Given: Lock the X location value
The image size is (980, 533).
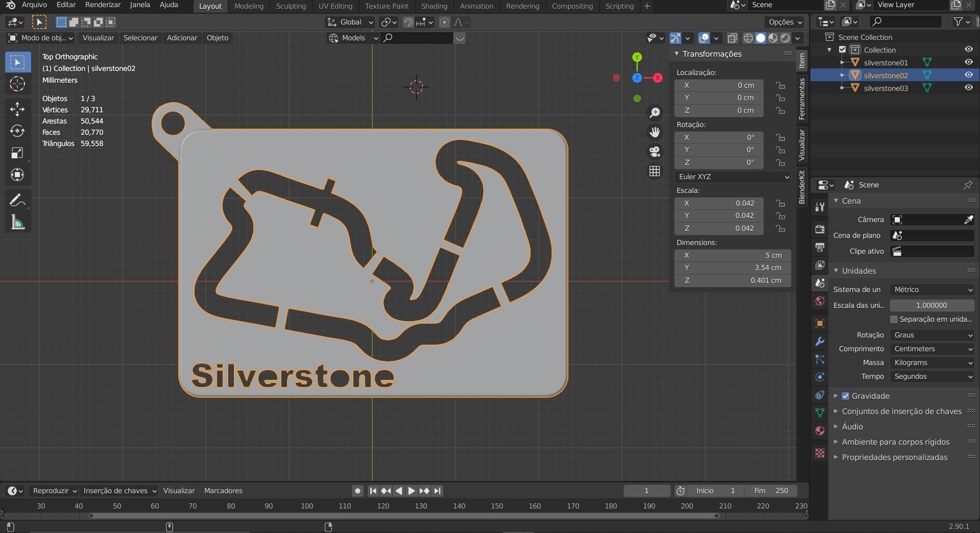Looking at the screenshot, I should click(x=780, y=85).
